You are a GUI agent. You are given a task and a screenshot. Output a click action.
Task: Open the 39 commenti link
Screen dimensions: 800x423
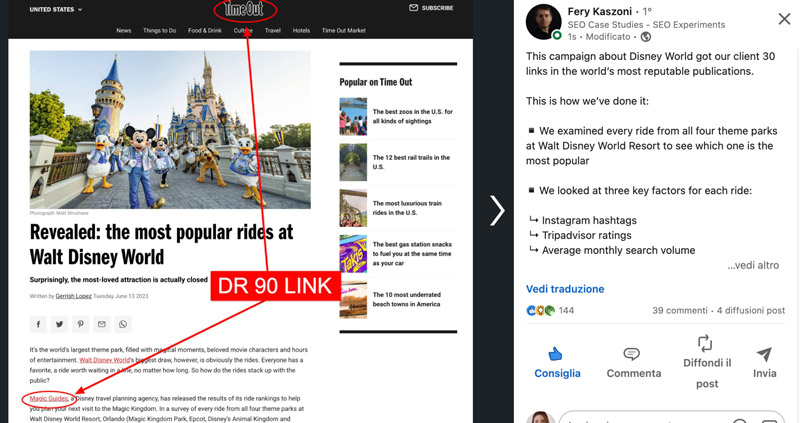point(680,310)
